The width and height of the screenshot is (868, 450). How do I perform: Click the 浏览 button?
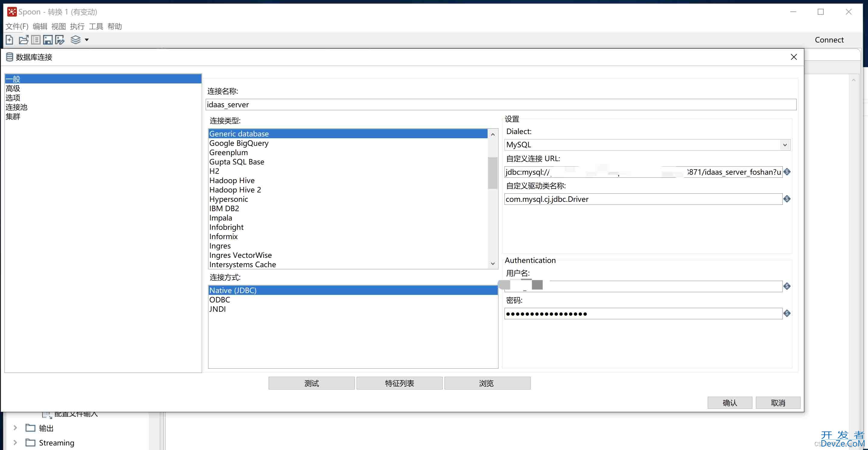(x=488, y=383)
